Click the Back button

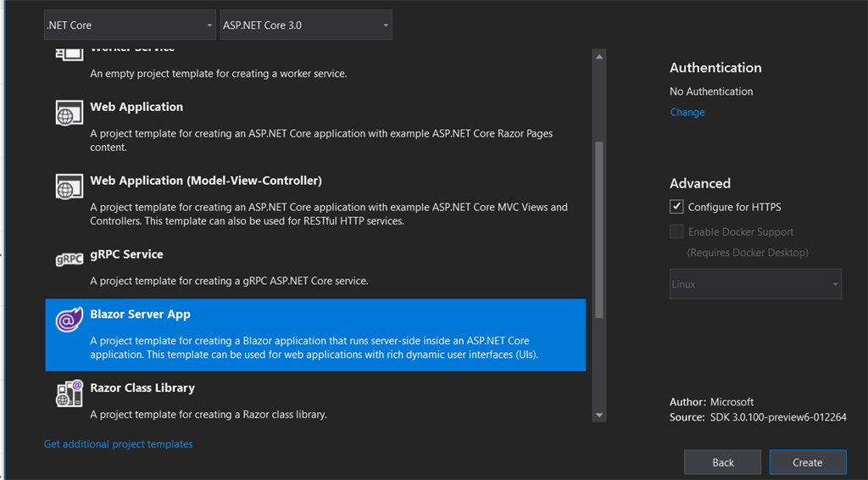[723, 462]
